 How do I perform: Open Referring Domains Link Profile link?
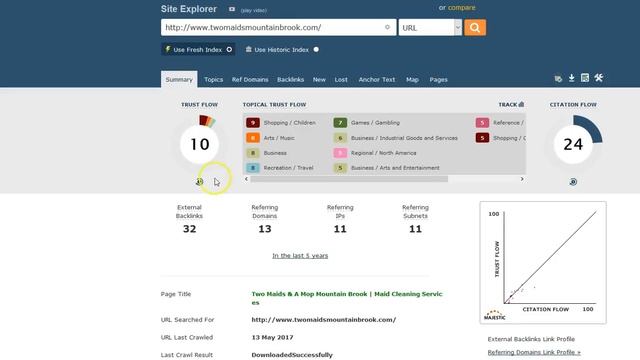click(534, 352)
